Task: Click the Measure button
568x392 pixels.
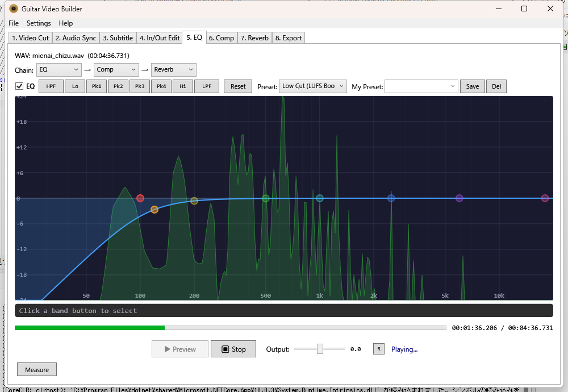Action: click(37, 370)
